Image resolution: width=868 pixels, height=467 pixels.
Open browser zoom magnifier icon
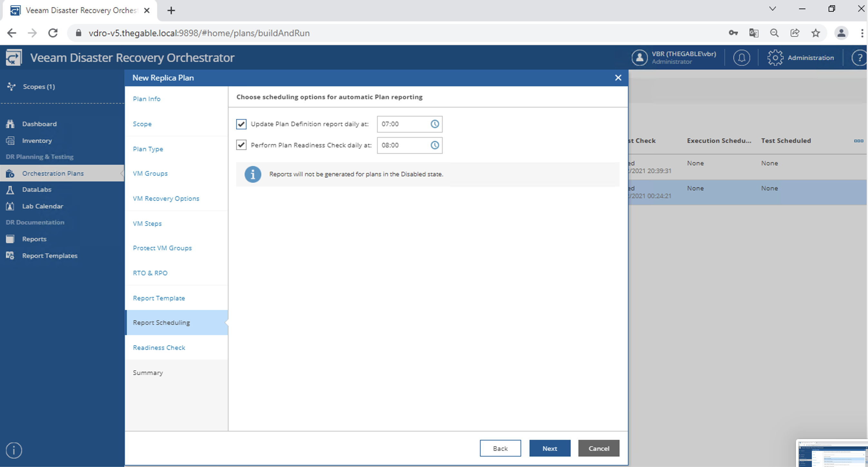(774, 33)
